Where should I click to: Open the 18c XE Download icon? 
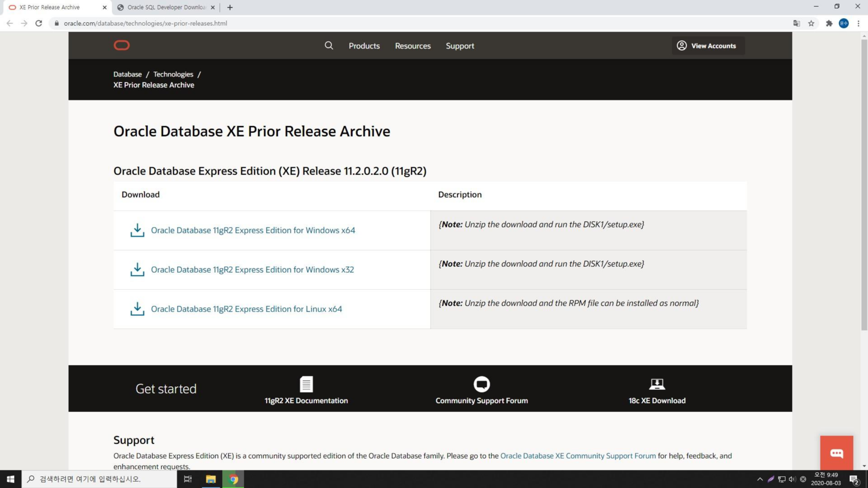coord(657,384)
